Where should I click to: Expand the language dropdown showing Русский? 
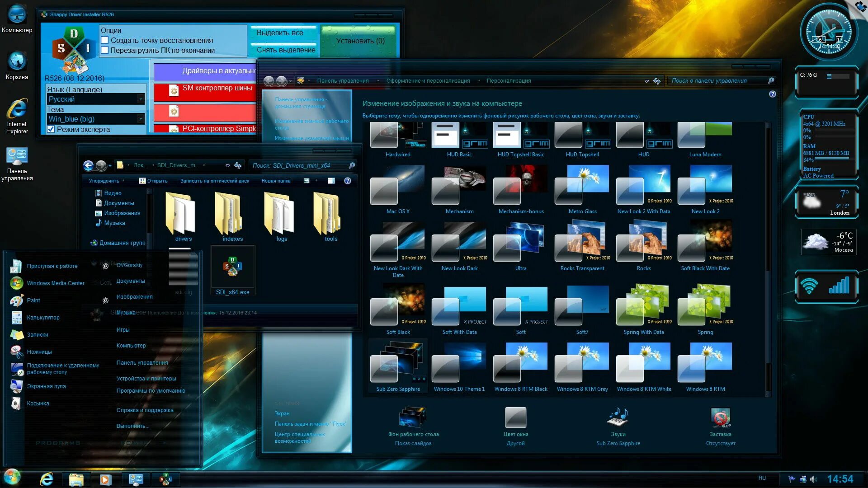141,99
